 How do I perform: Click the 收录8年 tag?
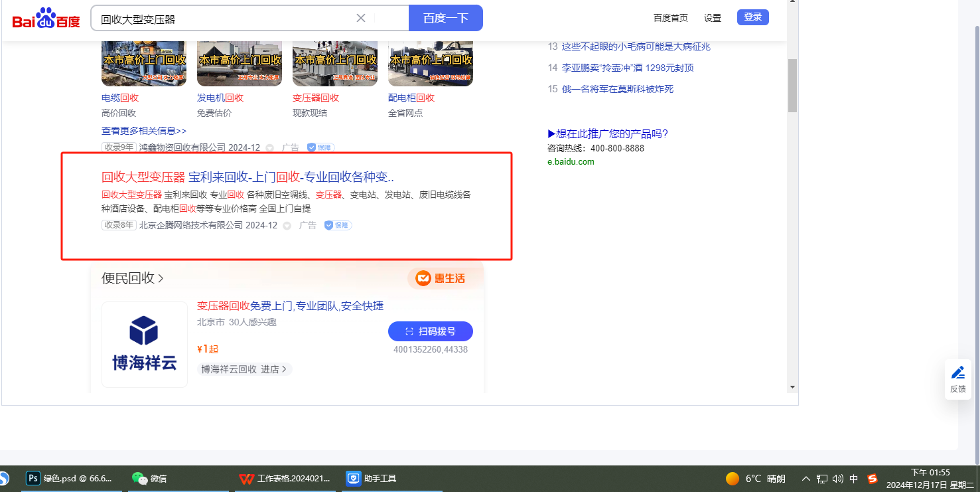point(119,225)
